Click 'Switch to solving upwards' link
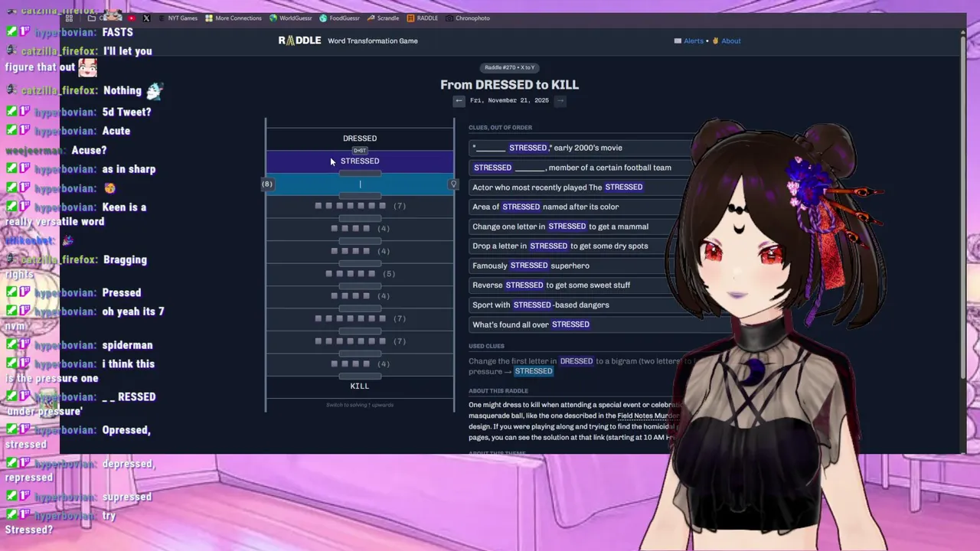This screenshot has width=980, height=551. coord(360,405)
